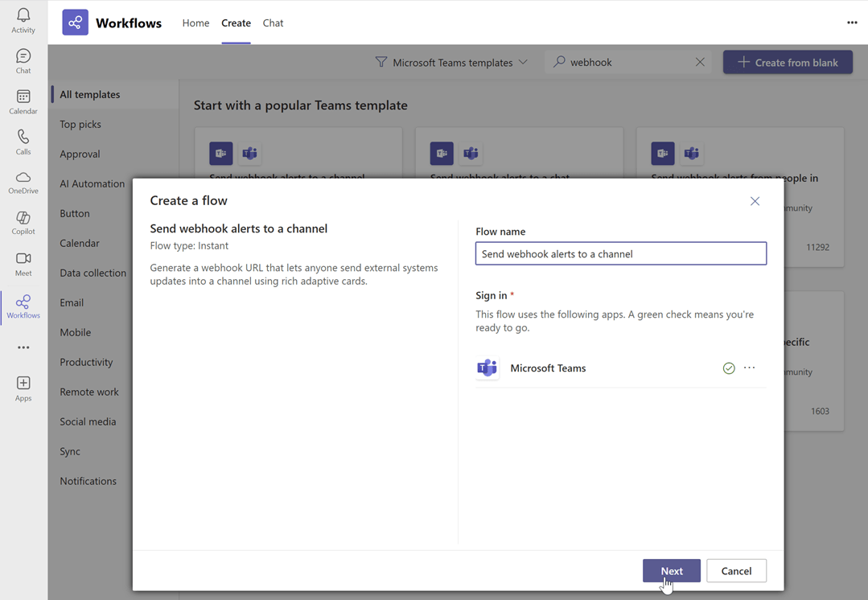Select Approval category in template list
Screen dimensions: 868x600
coord(80,154)
